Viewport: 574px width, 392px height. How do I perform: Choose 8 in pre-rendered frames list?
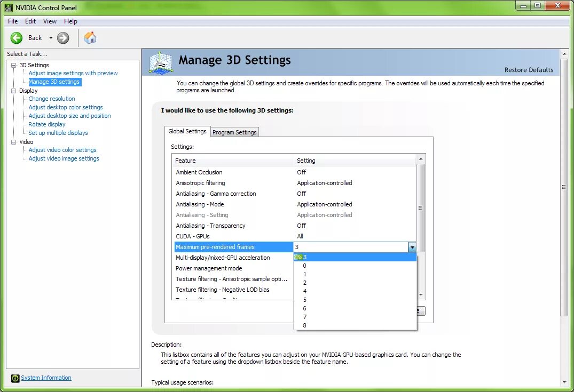[355, 325]
